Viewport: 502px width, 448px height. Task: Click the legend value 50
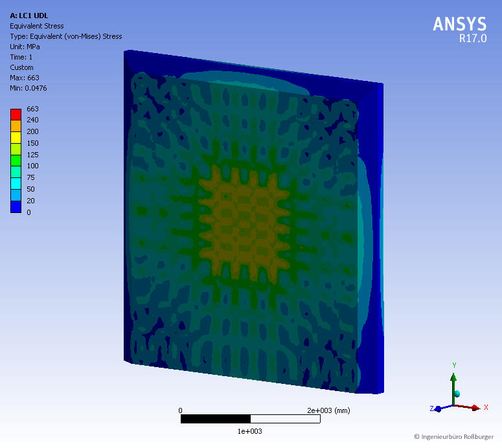pyautogui.click(x=30, y=189)
